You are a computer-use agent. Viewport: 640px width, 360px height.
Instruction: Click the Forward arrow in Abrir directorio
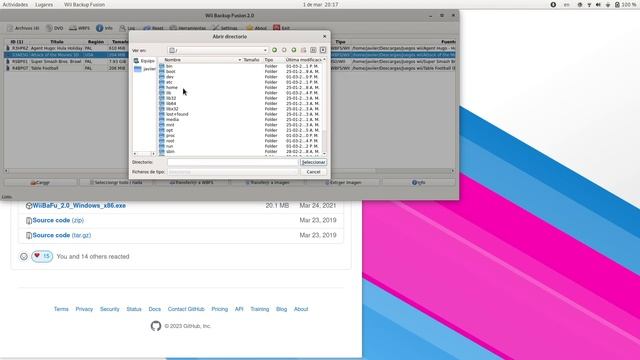(x=284, y=50)
